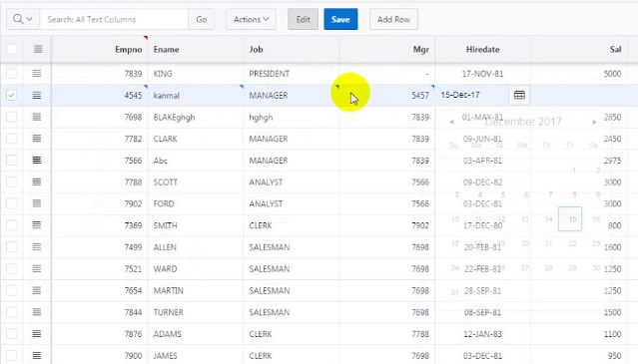Open row actions menu for JAMES

37,355
